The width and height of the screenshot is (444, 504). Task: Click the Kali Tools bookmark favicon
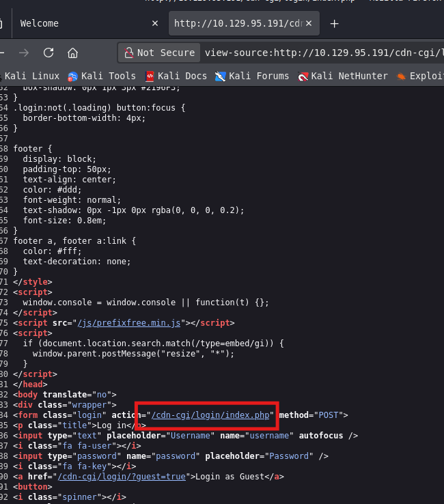click(x=72, y=76)
